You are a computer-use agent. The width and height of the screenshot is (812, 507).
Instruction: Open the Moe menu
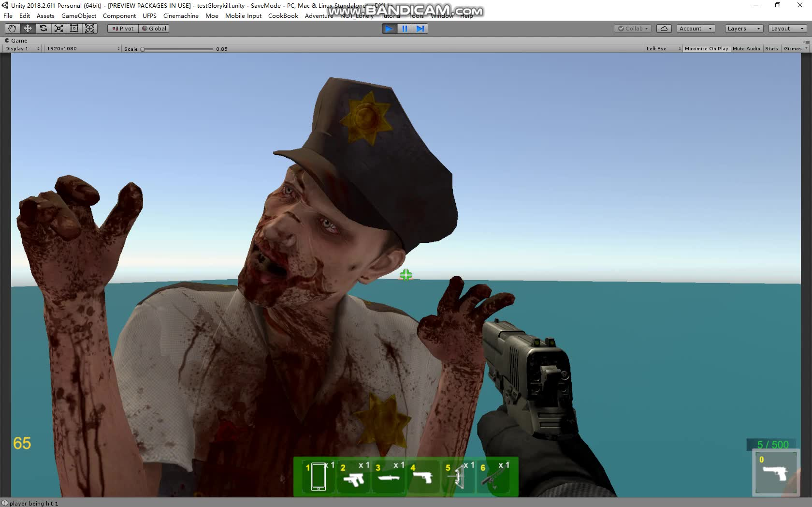pyautogui.click(x=212, y=15)
